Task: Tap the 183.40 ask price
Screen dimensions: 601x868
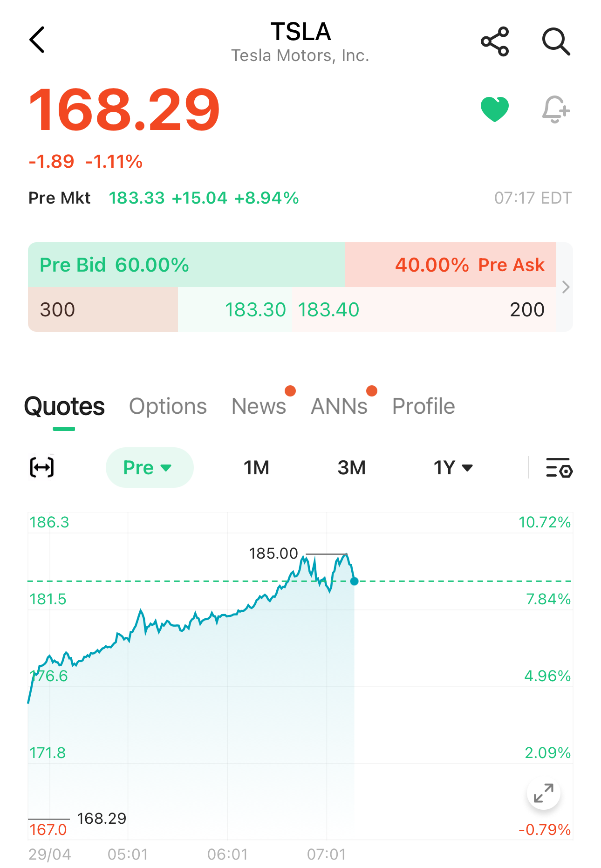Action: pos(328,310)
